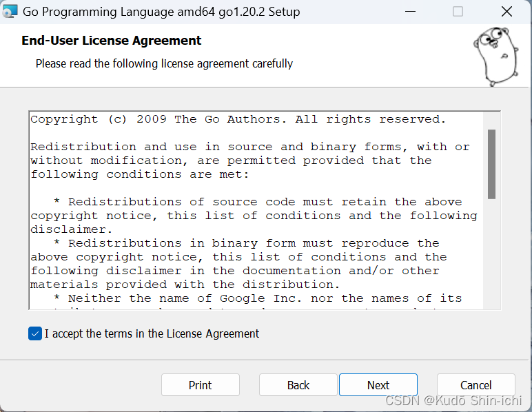Click the installer icon in the title bar

point(10,12)
